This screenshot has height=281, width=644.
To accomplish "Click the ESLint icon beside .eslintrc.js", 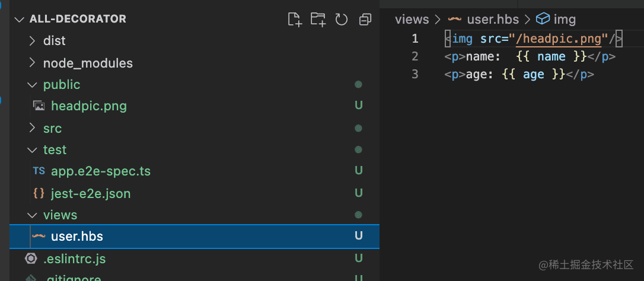I will click(x=31, y=258).
